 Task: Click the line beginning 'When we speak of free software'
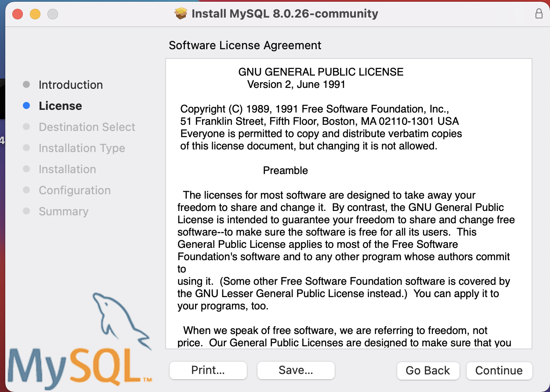pos(336,330)
